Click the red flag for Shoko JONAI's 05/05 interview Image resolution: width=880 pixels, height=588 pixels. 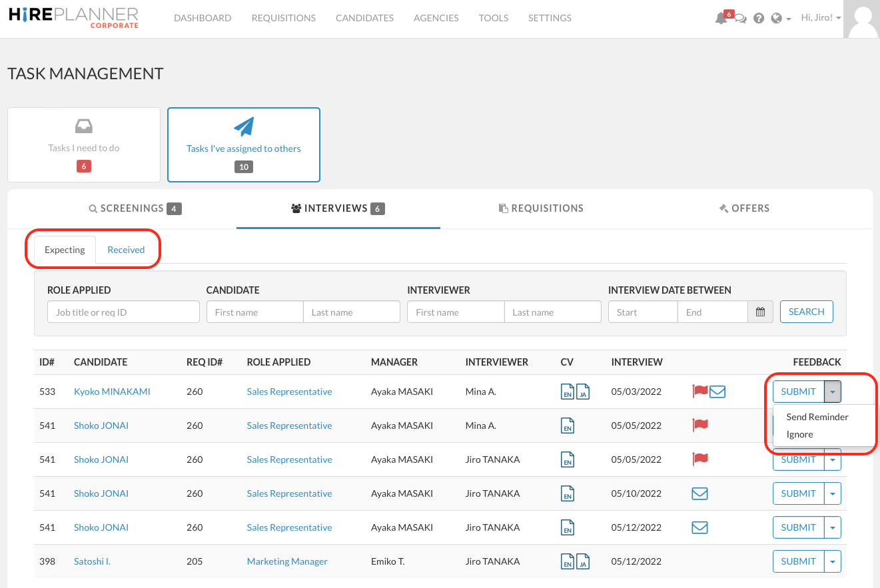(x=700, y=426)
